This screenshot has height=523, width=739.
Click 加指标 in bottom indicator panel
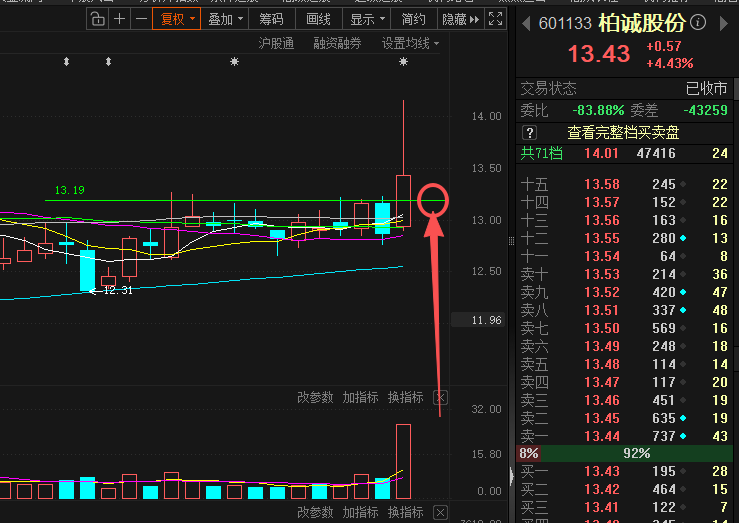361,512
